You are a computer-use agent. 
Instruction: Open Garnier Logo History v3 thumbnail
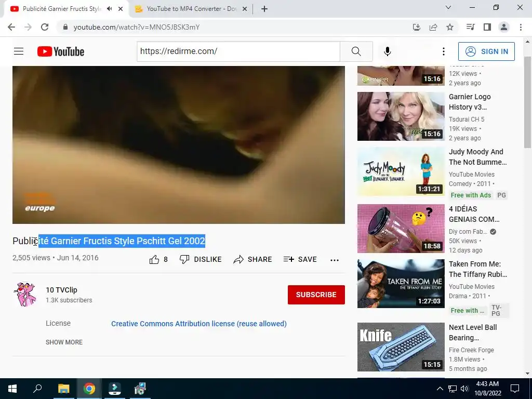point(401,116)
